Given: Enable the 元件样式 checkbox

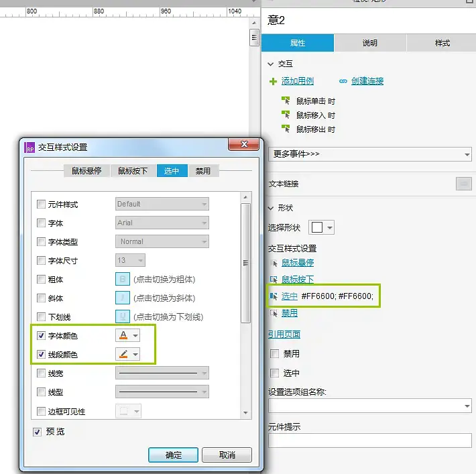Looking at the screenshot, I should [41, 204].
